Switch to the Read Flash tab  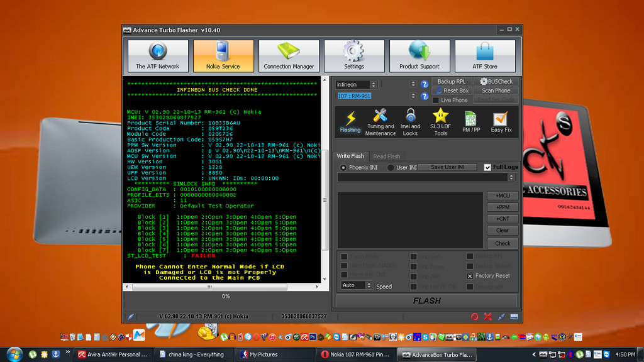[386, 156]
